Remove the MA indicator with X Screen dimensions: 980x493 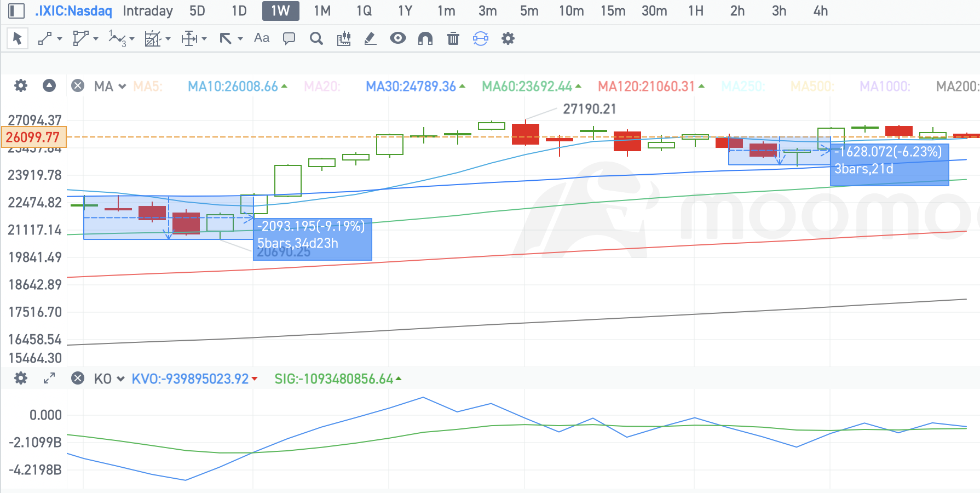pos(78,86)
